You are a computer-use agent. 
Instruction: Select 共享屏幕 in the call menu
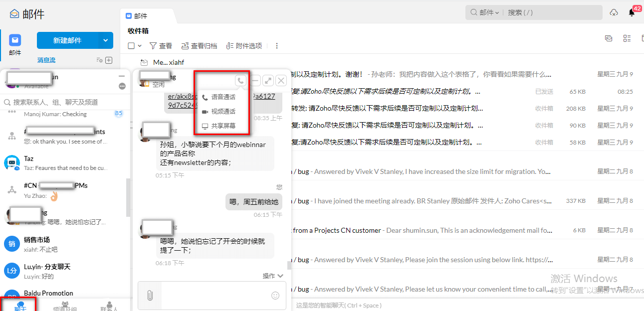point(222,126)
